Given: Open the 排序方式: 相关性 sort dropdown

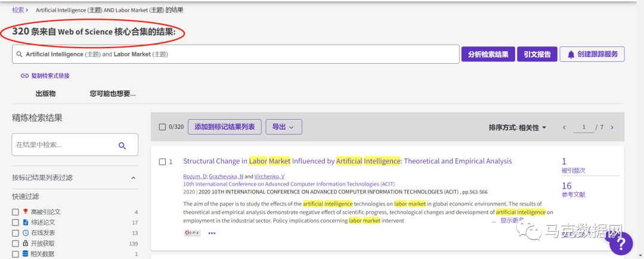Looking at the screenshot, I should (518, 128).
